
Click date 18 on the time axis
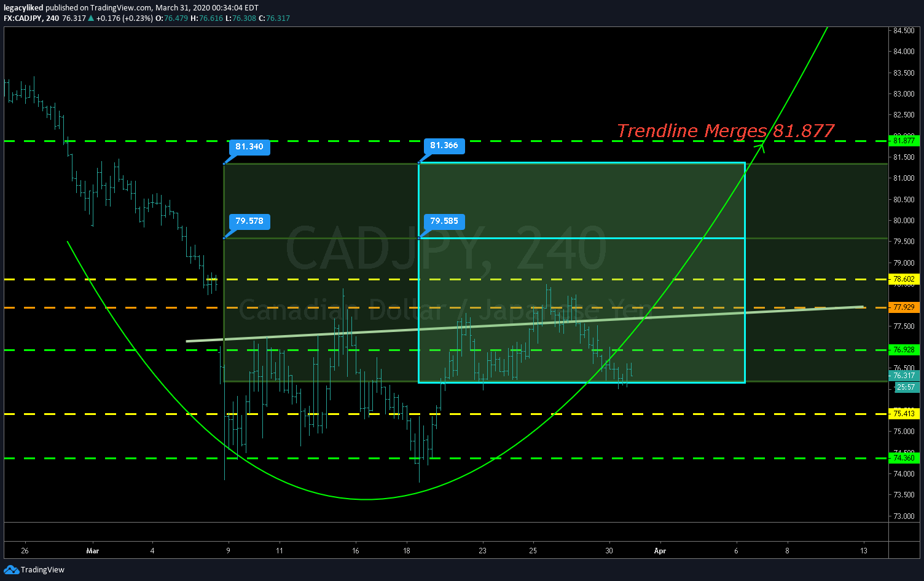click(x=406, y=551)
